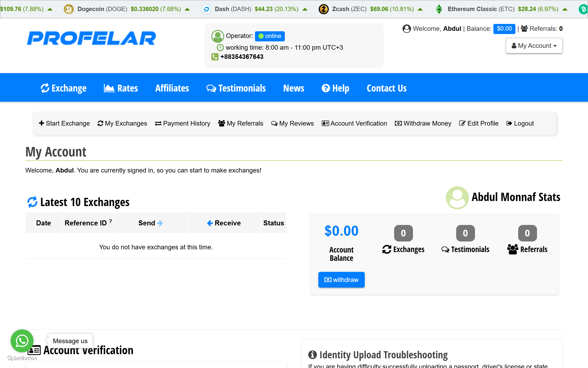This screenshot has height=368, width=588.
Task: Open Testimonials in main navigation
Action: click(x=236, y=88)
